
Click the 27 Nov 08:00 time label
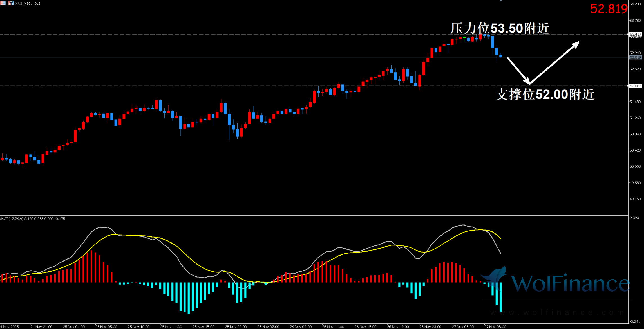tap(495, 327)
